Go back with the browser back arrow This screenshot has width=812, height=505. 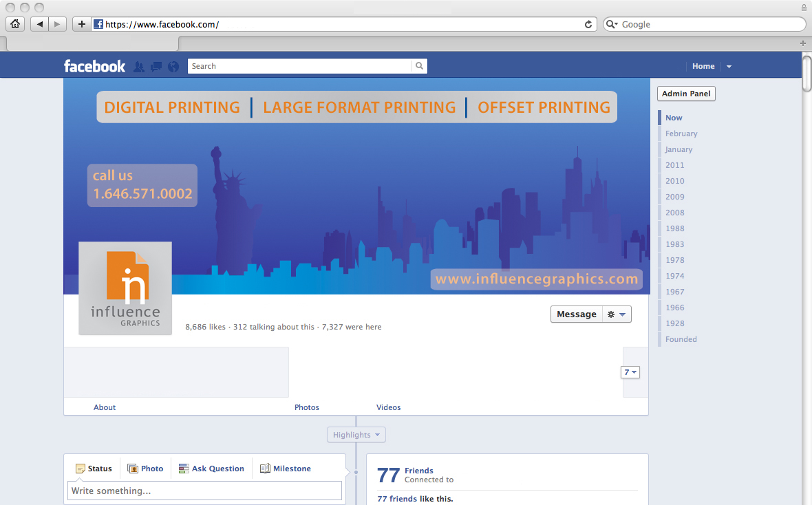coord(39,24)
